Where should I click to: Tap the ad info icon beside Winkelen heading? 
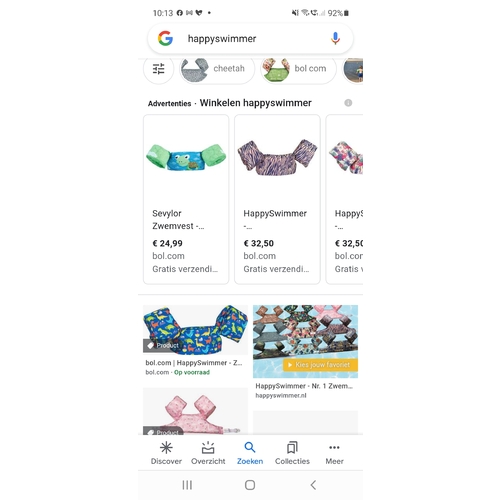coord(348,103)
